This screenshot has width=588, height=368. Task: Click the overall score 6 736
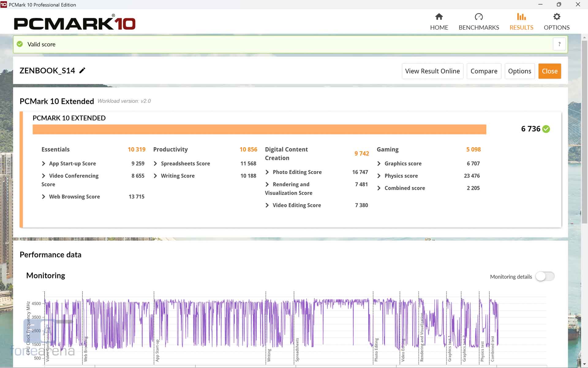[531, 129]
